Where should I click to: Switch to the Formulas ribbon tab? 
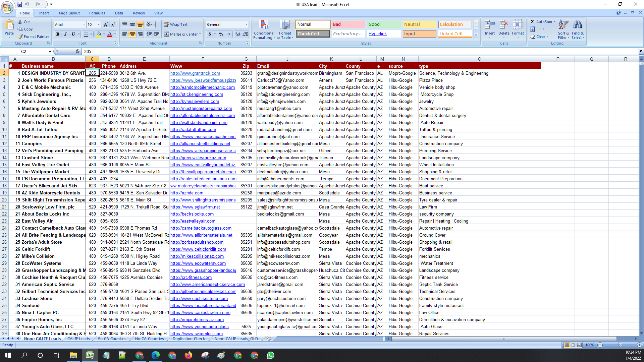(97, 13)
